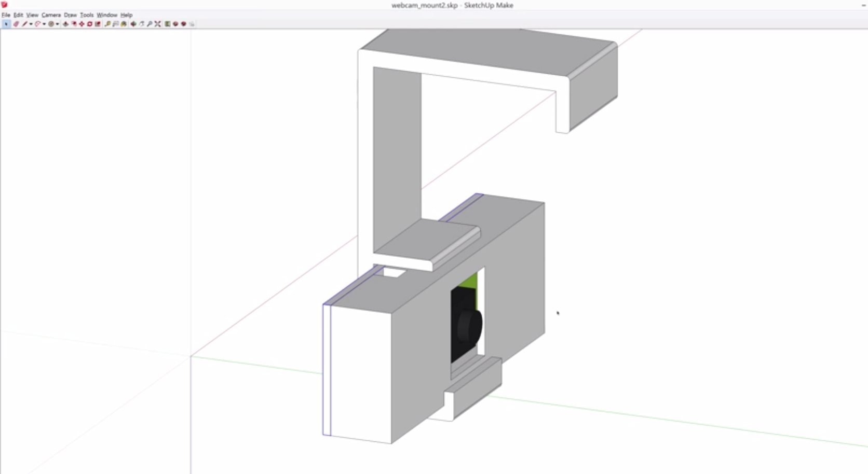Pick the Line drawing tool

24,24
